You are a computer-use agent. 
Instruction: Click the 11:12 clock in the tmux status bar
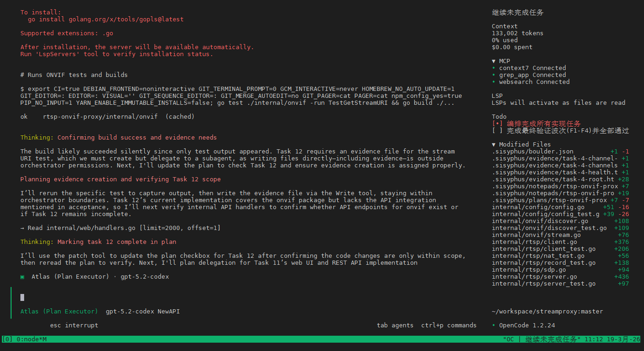(594, 339)
